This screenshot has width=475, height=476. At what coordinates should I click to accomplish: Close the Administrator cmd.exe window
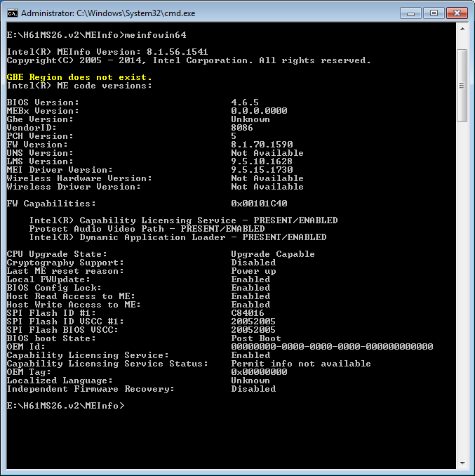457,13
